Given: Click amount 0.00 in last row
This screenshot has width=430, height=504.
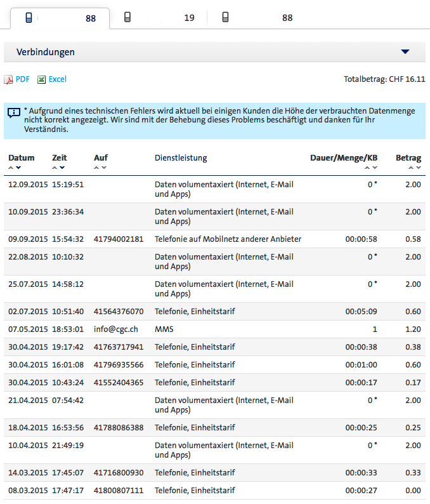Looking at the screenshot, I should pyautogui.click(x=413, y=491).
